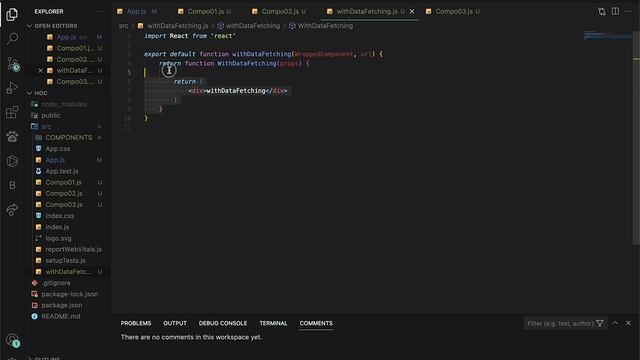Select the withDataFetching.js editor tab
Viewport: 640px width, 360px height.
click(x=367, y=11)
